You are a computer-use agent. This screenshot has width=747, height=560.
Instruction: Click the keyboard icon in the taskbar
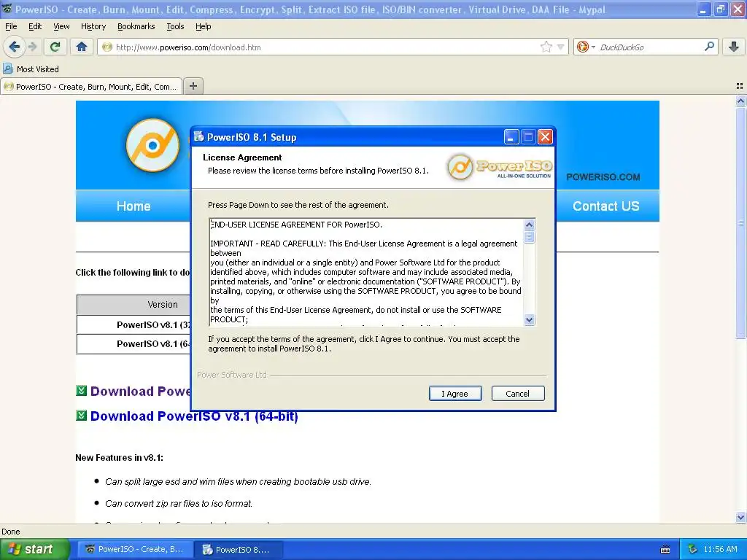click(x=665, y=550)
